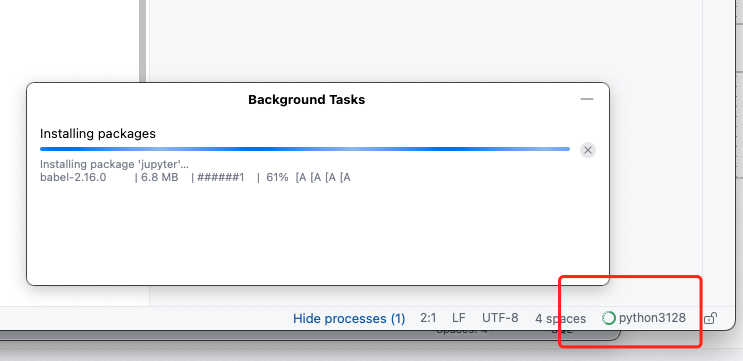Open Go to Line via 2:1 indicator

[428, 318]
